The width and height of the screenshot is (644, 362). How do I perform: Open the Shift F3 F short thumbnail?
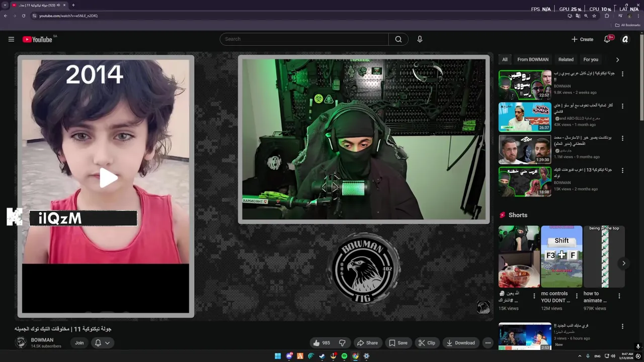561,256
